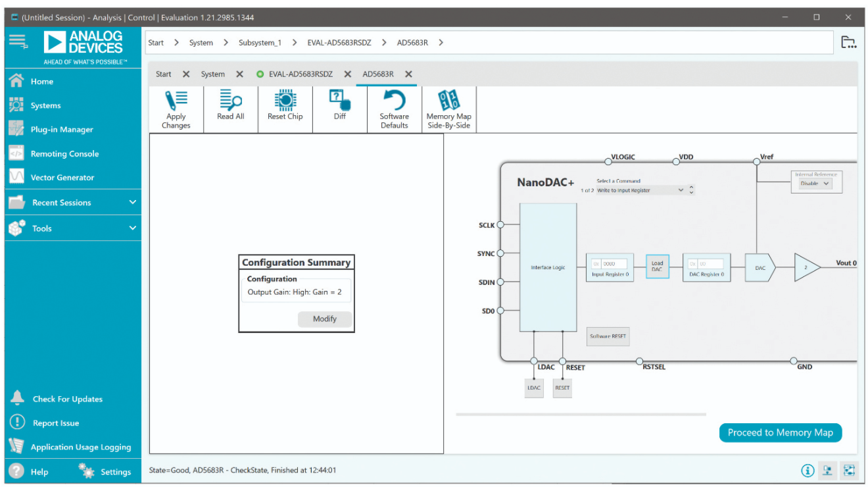The image size is (868, 489).
Task: Click the Modify button
Action: coord(325,319)
